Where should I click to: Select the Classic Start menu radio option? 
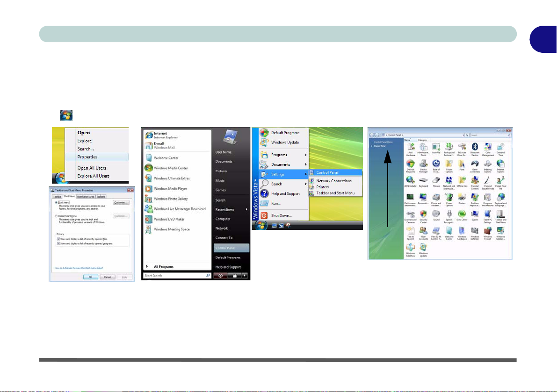click(x=56, y=216)
